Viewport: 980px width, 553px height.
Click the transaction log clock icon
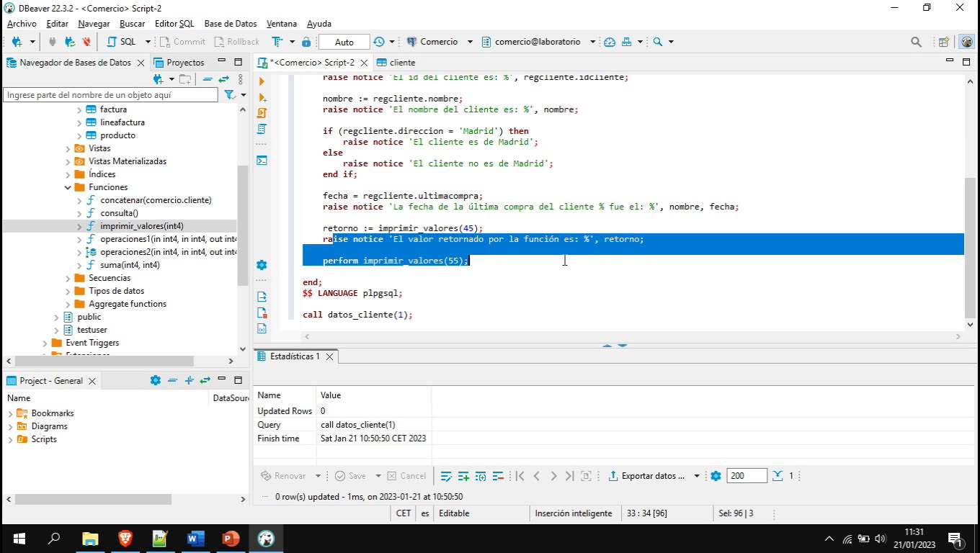(x=378, y=42)
